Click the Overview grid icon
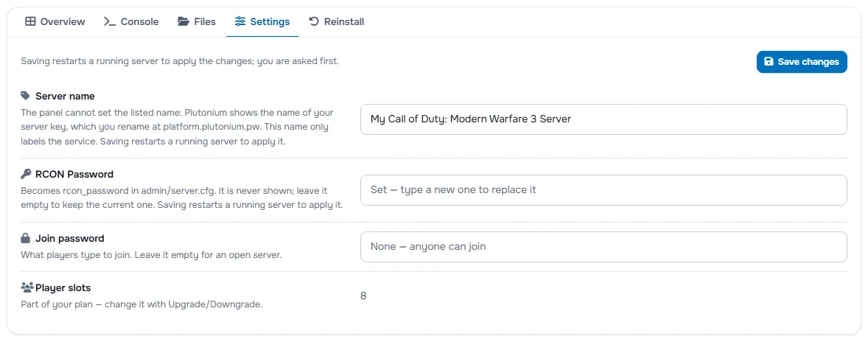The width and height of the screenshot is (868, 342). pos(30,21)
